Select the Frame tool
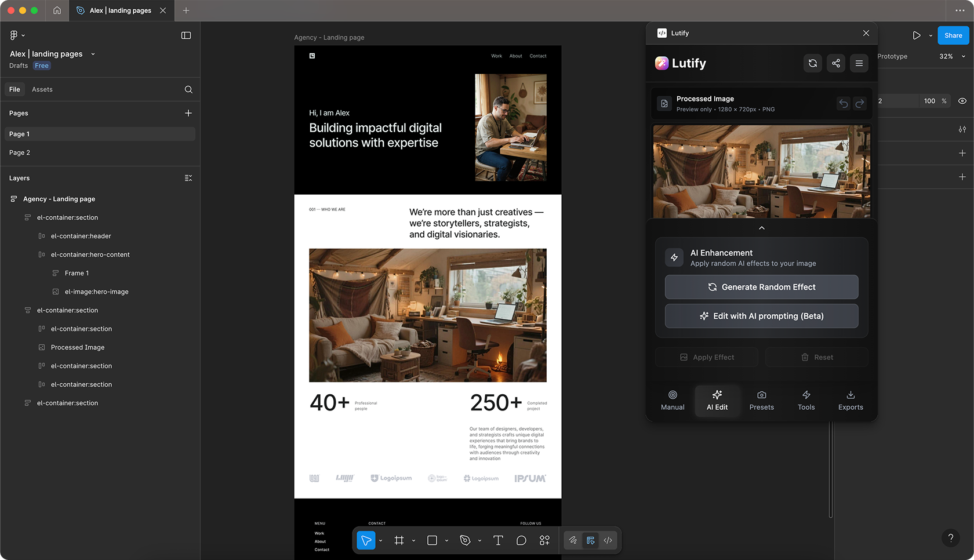 point(399,540)
